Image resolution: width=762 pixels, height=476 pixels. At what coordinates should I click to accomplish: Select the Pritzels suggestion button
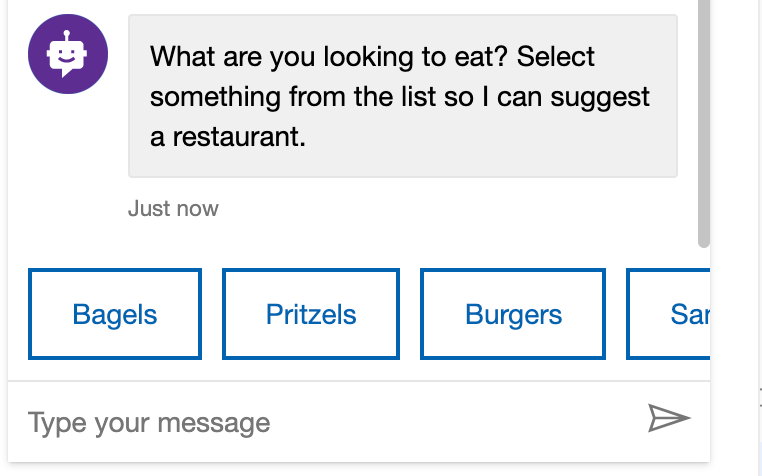coord(311,314)
